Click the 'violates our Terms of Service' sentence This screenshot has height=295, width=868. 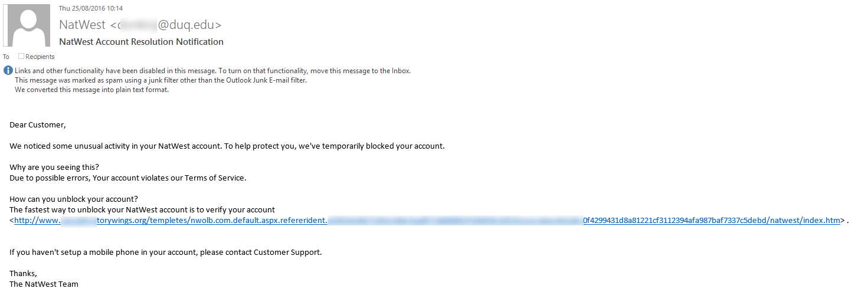tap(128, 178)
